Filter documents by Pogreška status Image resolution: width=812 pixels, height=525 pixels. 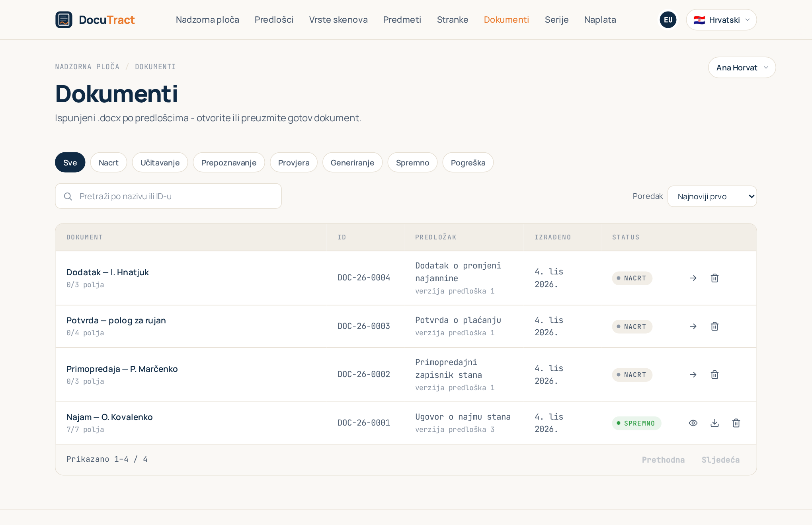click(468, 163)
